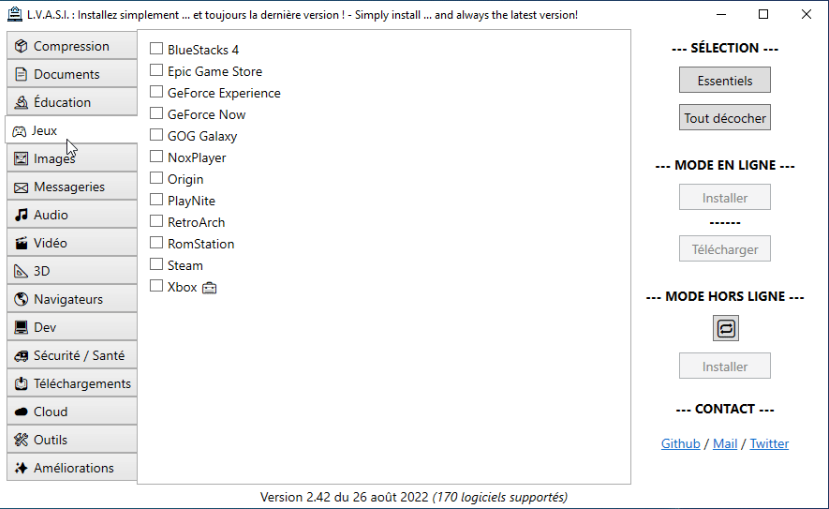Viewport: 829px width, 509px height.
Task: Tick the GeForce Experience checkbox
Action: click(x=156, y=92)
